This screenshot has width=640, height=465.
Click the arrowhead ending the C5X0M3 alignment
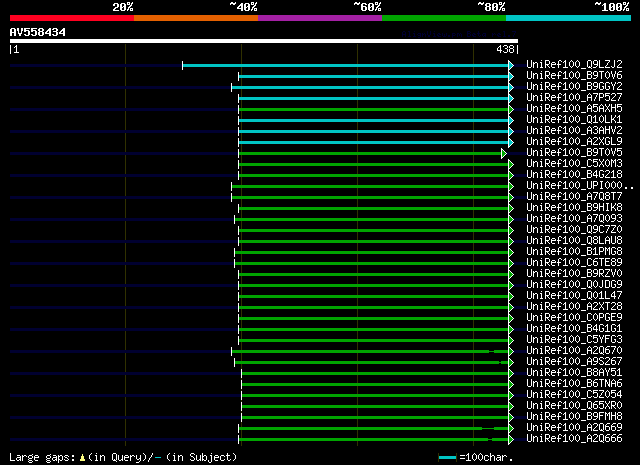coord(511,165)
